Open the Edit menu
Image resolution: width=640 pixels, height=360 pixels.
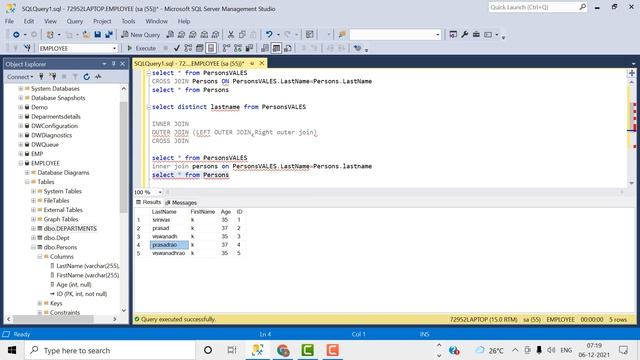click(x=29, y=21)
